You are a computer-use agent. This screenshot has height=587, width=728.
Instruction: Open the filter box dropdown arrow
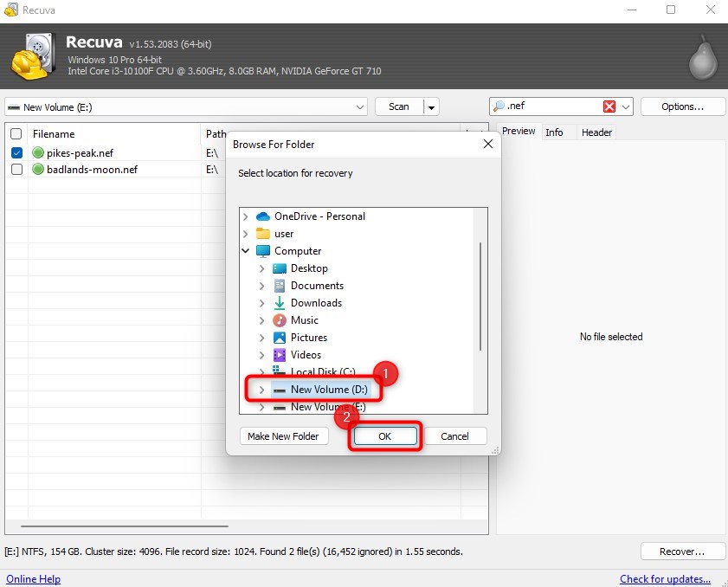click(x=625, y=106)
